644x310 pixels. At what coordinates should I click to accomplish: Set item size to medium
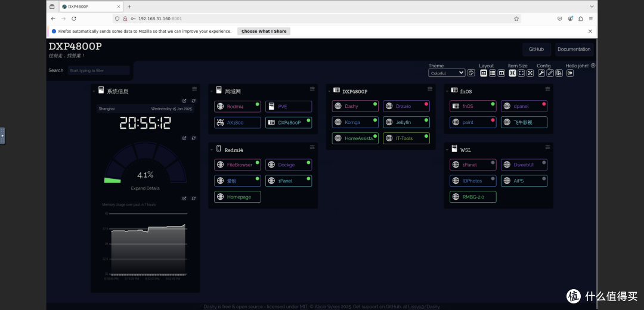coord(521,73)
